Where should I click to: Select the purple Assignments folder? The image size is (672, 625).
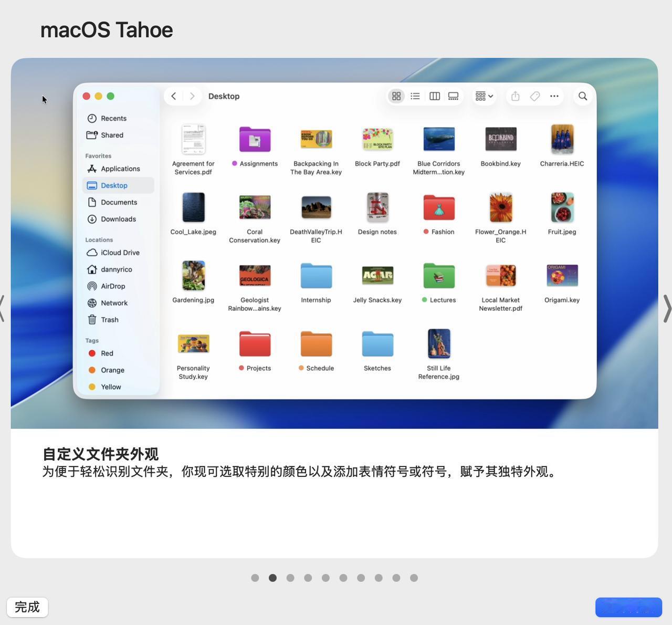pos(255,139)
